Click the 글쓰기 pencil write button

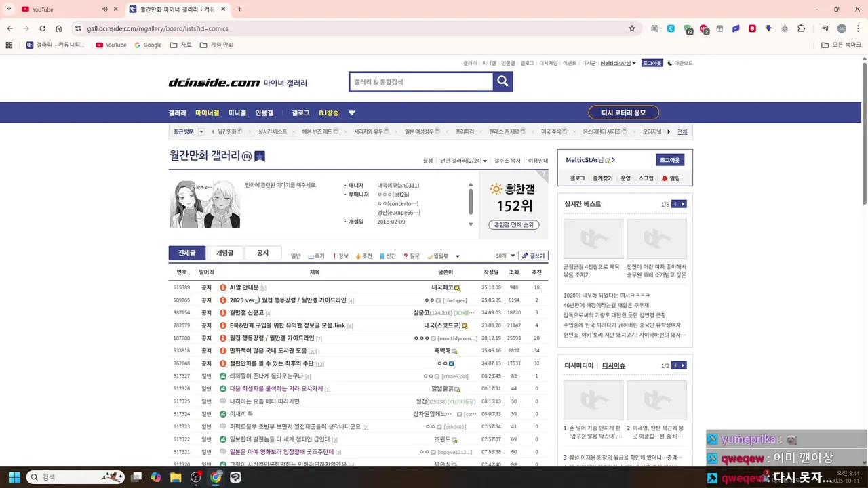pos(533,256)
